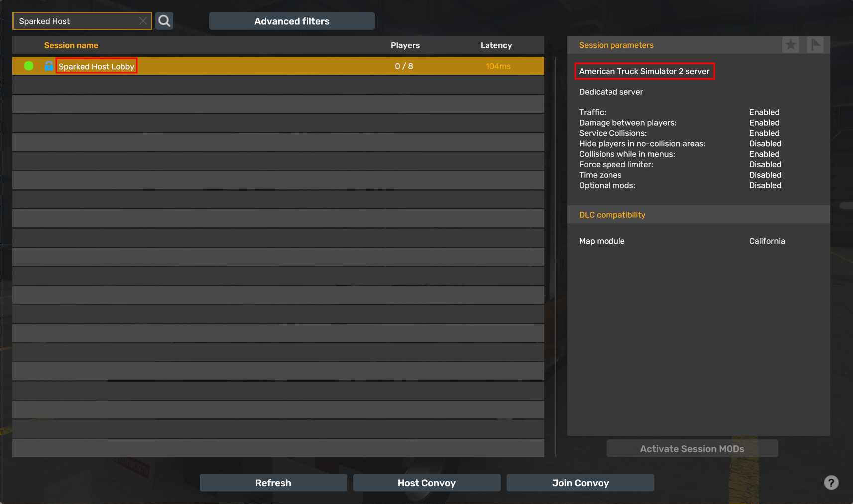Favorite the session using the star icon
853x504 pixels.
click(790, 45)
